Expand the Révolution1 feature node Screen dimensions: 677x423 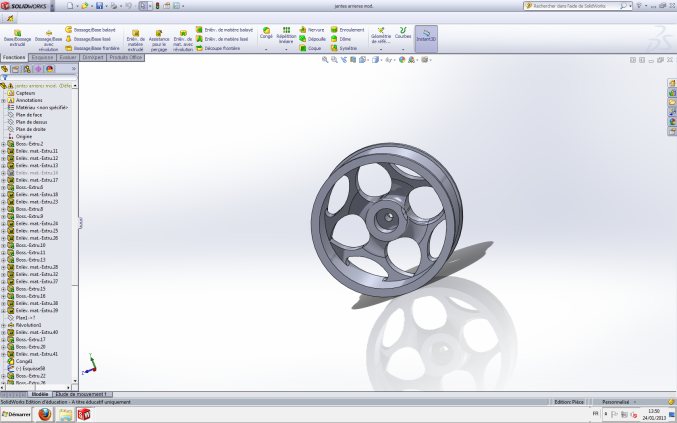[3, 325]
